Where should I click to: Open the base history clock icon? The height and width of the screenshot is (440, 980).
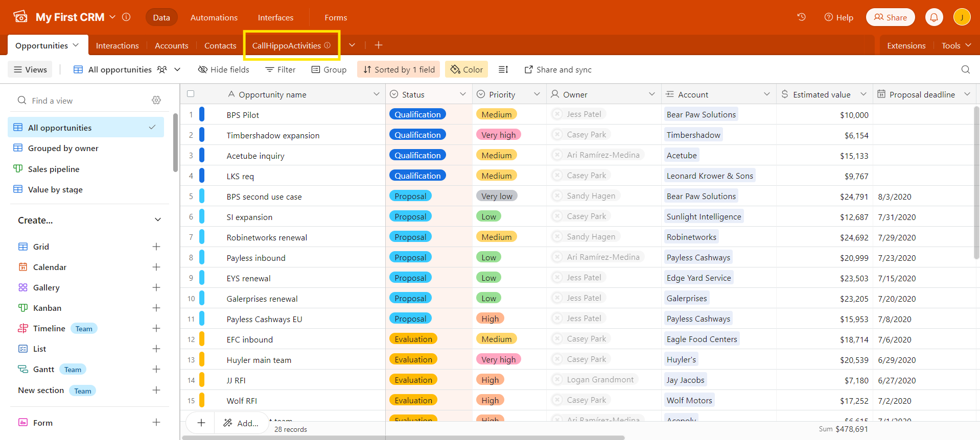click(x=801, y=17)
